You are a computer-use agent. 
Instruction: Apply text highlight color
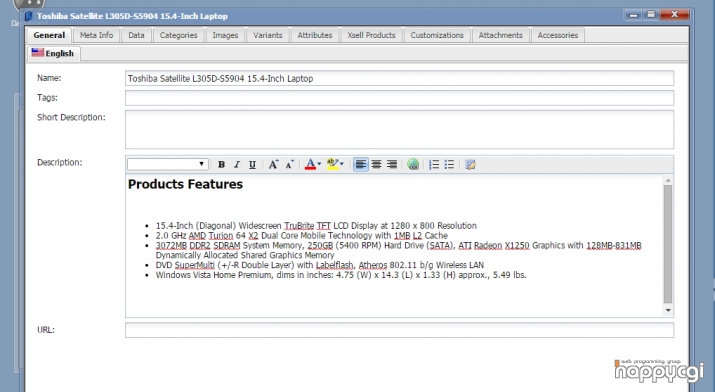[332, 165]
